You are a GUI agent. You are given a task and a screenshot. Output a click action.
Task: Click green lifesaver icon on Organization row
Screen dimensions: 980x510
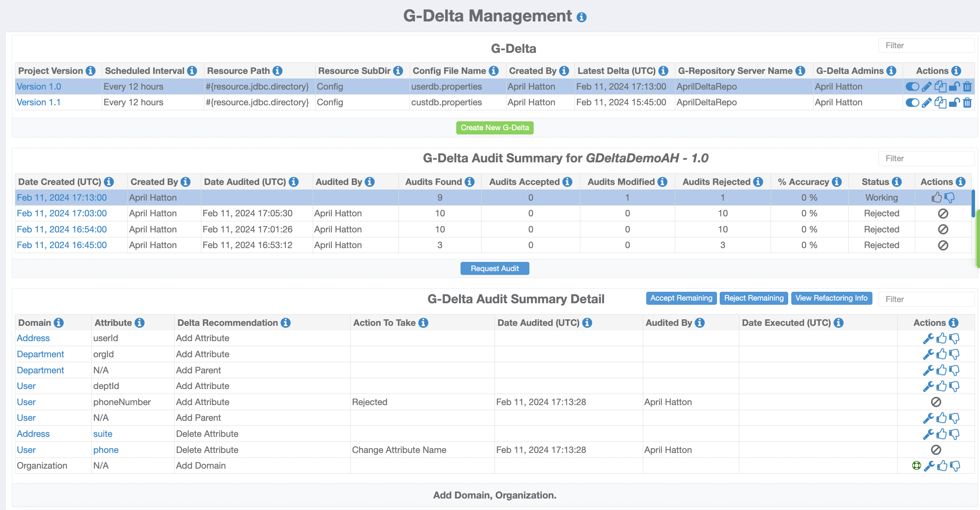coord(916,466)
